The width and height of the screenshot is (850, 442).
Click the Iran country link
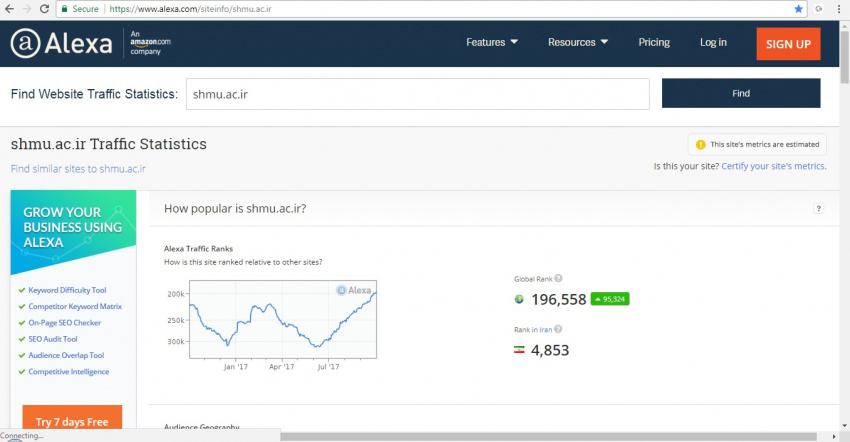[x=545, y=329]
